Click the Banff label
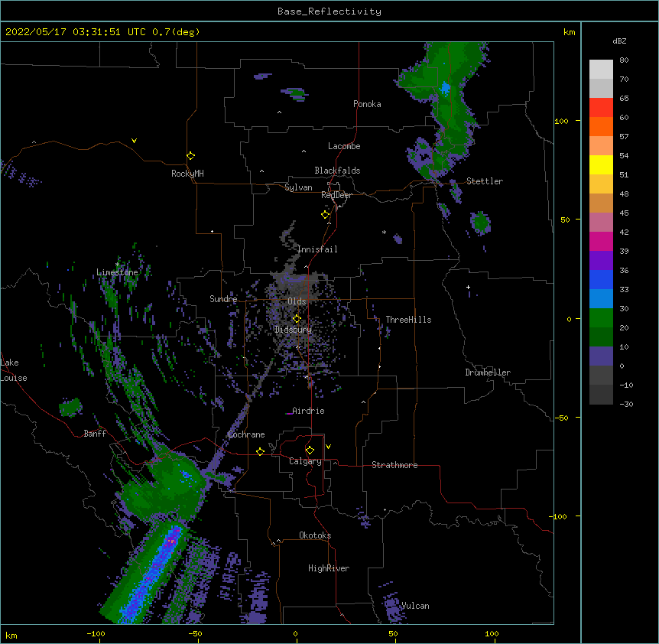 coord(95,434)
